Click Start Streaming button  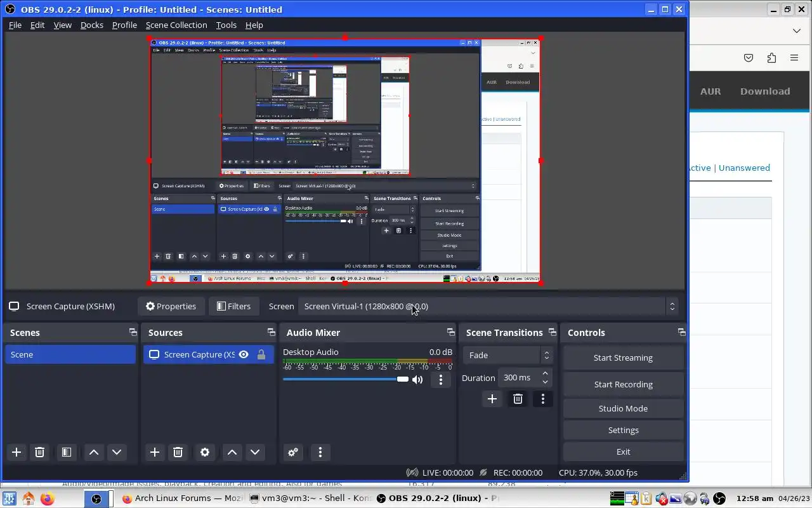pos(623,358)
